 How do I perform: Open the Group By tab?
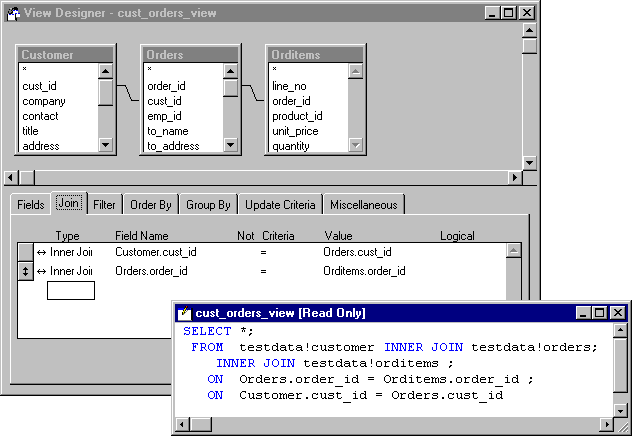point(208,205)
